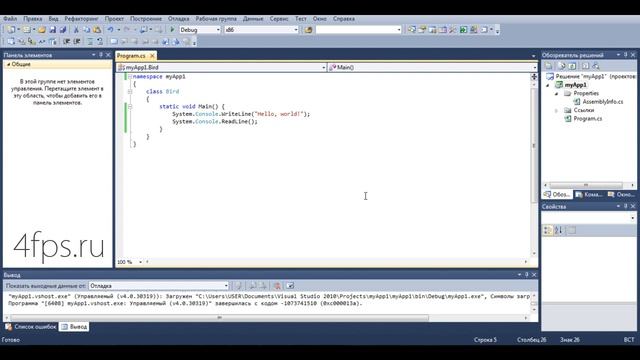Collapse the myApp1 project node
The height and width of the screenshot is (360, 640).
(x=548, y=85)
